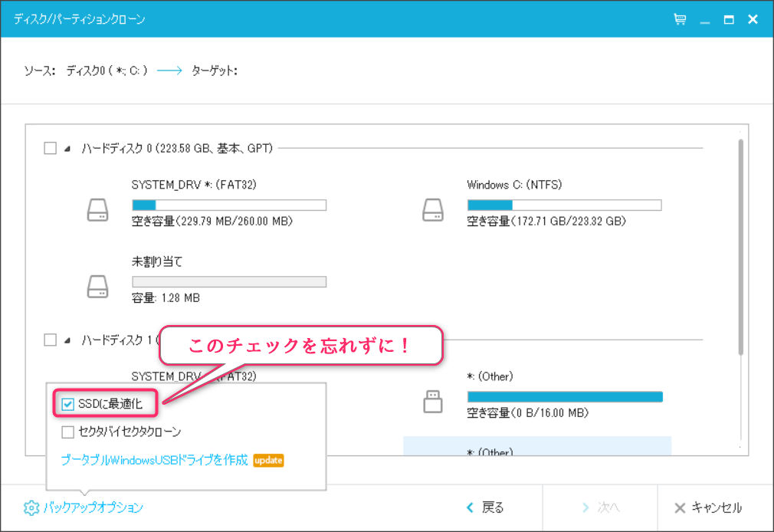Click the shopping cart icon in title bar

(680, 19)
